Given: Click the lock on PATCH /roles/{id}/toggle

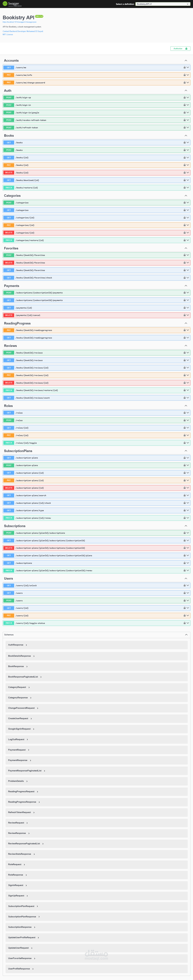Looking at the screenshot, I should click(184, 443).
